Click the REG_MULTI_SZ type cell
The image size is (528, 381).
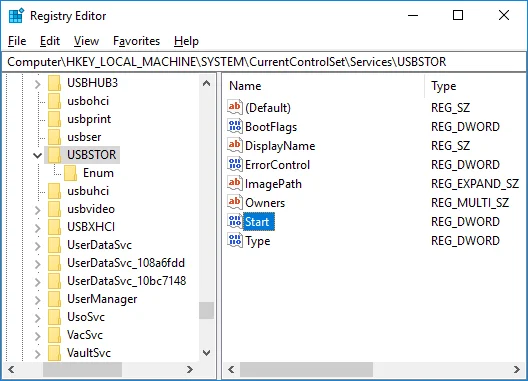point(470,203)
